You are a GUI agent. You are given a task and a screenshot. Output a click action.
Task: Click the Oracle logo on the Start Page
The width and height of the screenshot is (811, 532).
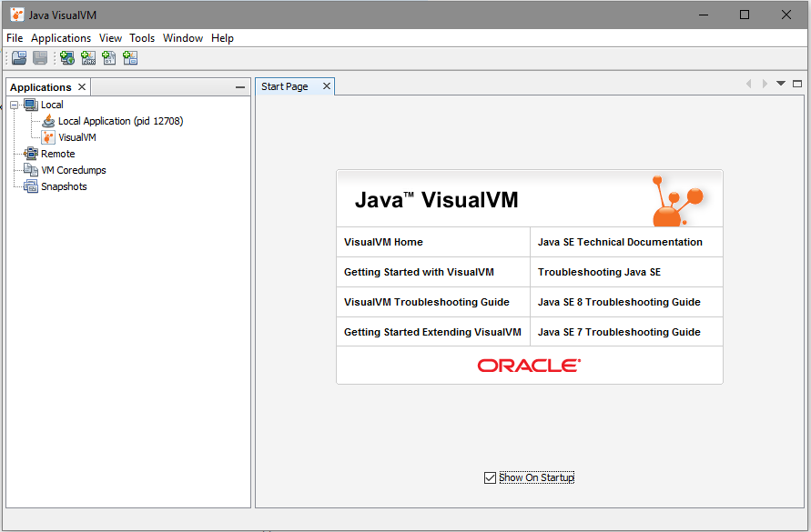(529, 366)
